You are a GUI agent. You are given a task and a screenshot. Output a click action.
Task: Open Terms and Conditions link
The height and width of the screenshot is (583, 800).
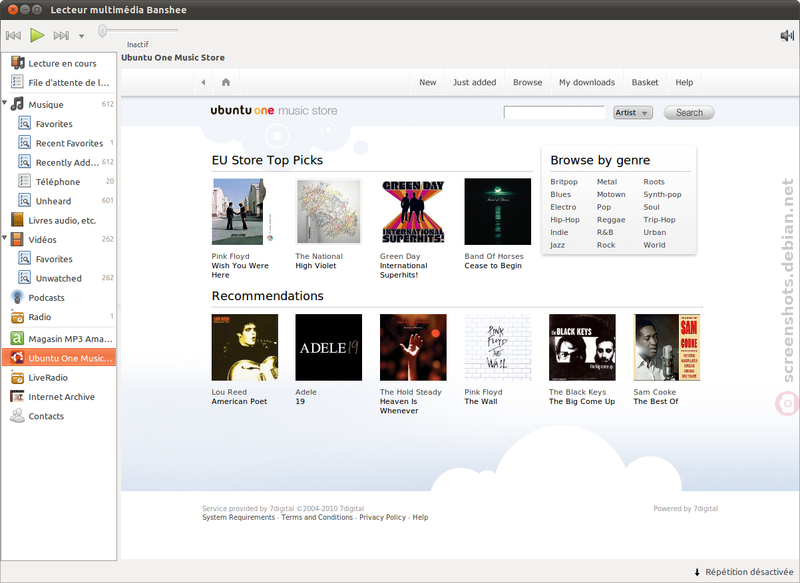pos(317,517)
